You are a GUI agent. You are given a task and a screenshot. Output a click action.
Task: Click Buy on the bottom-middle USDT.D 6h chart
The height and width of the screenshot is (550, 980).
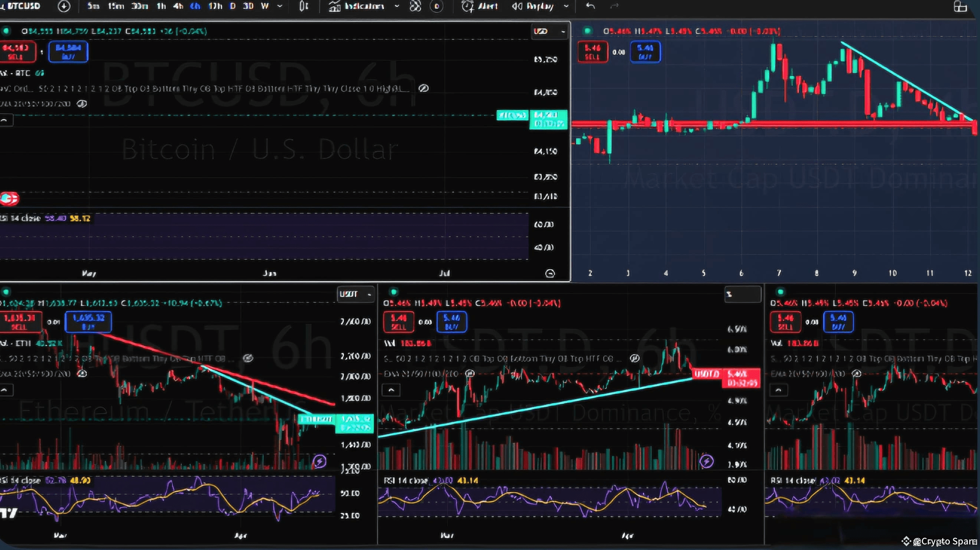point(452,321)
